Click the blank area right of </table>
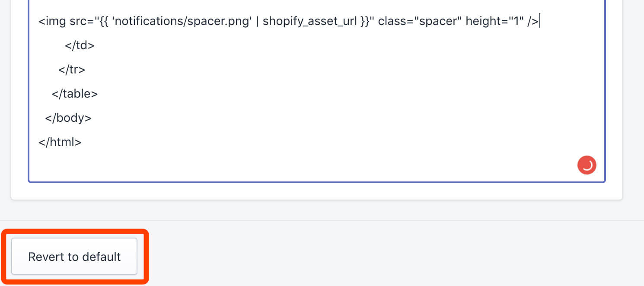The width and height of the screenshot is (644, 286). (346, 93)
